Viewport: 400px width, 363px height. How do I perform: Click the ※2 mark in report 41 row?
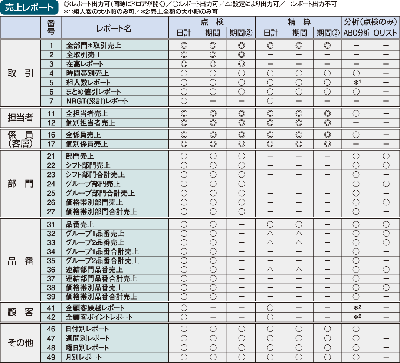click(356, 308)
